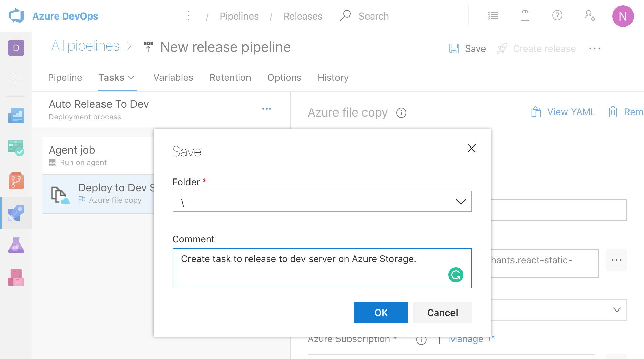Open the work items list icon
The height and width of the screenshot is (359, 644).
(x=493, y=15)
